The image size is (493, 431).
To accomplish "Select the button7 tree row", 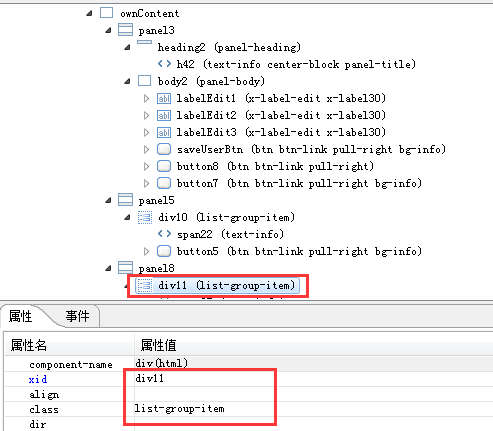I will pos(299,183).
